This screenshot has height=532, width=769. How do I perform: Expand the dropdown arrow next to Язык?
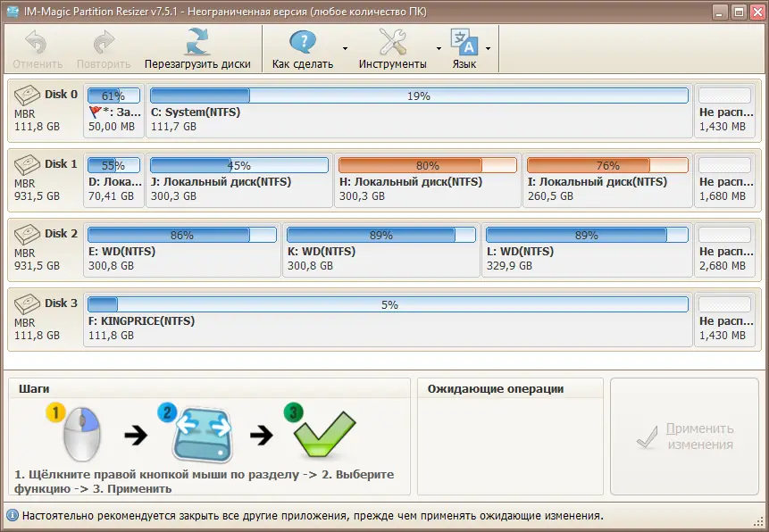[x=488, y=48]
